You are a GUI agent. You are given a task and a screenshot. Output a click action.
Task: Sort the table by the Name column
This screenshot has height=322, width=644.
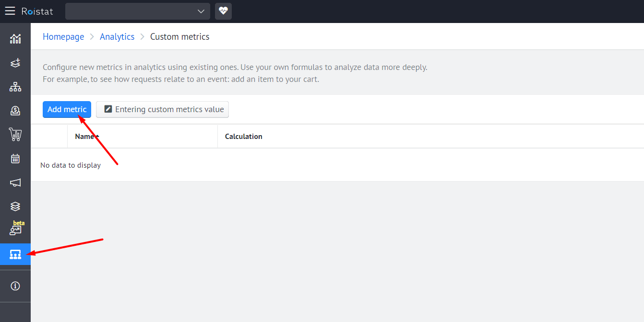(x=85, y=136)
